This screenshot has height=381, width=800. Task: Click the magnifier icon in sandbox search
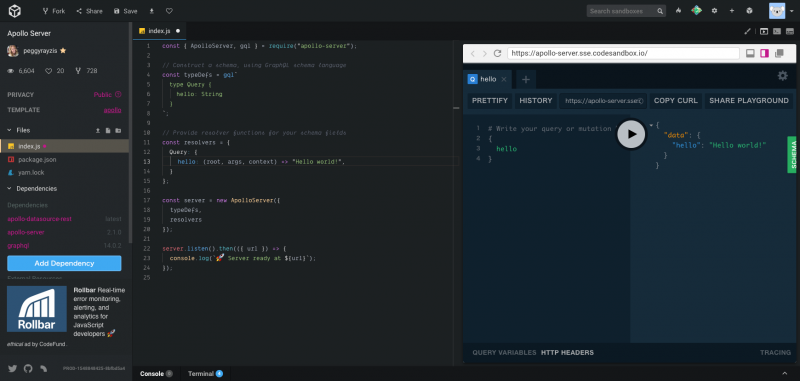(660, 11)
